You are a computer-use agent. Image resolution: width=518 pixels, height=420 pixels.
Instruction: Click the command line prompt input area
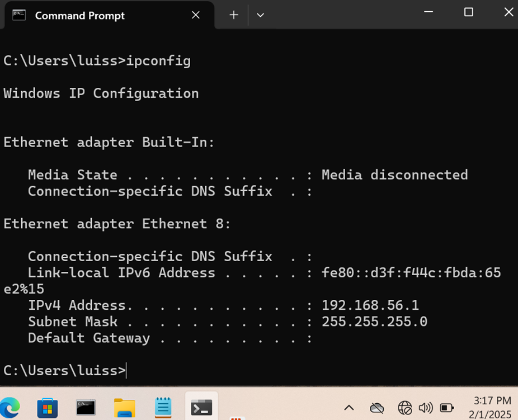[65, 370]
